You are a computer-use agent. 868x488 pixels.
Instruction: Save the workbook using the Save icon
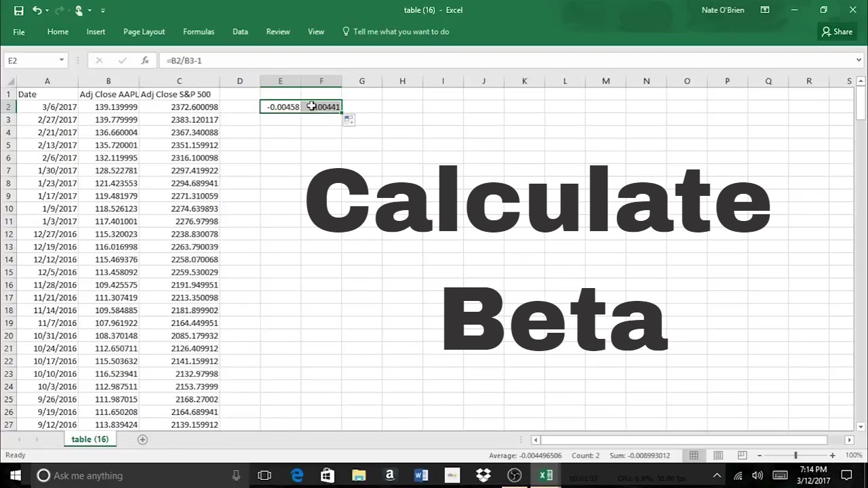(18, 10)
